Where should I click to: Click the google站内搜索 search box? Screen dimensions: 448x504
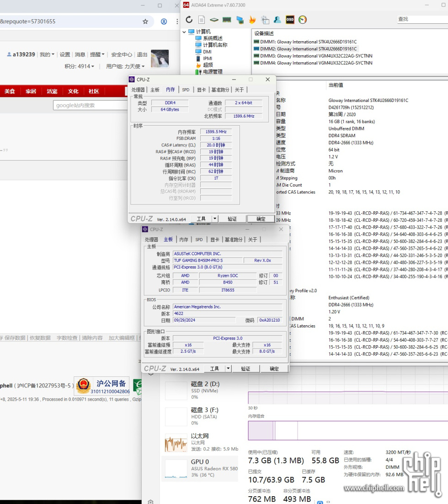[91, 106]
